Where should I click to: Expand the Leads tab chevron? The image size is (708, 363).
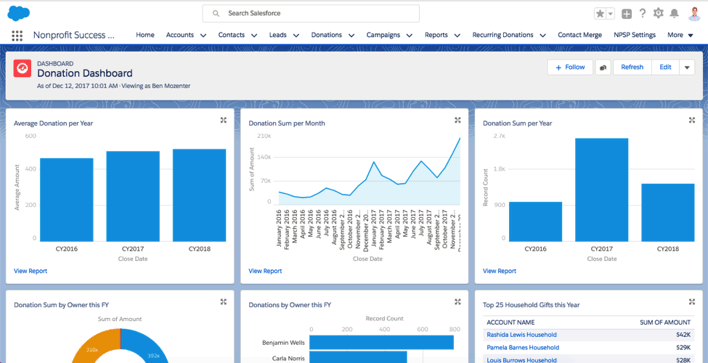pyautogui.click(x=296, y=35)
